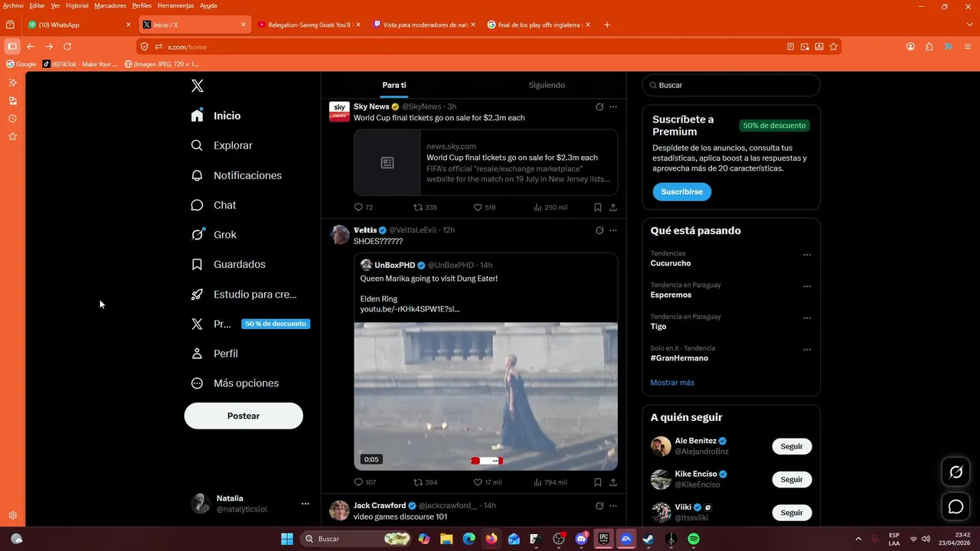
Task: Open Notificaciones from the sidebar
Action: pos(237,175)
